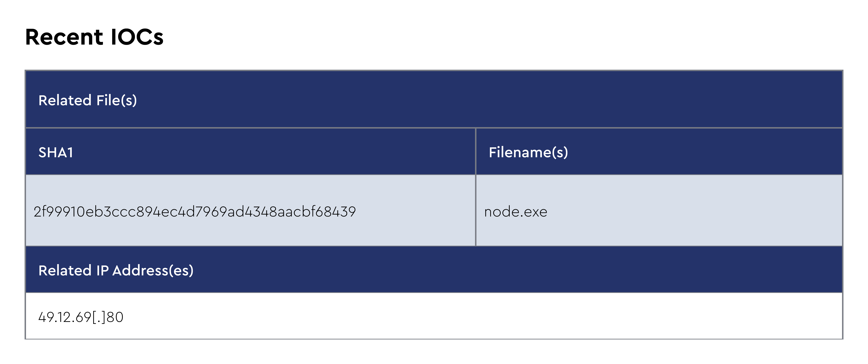Image resolution: width=868 pixels, height=364 pixels.
Task: Select the Related IP Address(es) section header
Action: click(x=116, y=270)
